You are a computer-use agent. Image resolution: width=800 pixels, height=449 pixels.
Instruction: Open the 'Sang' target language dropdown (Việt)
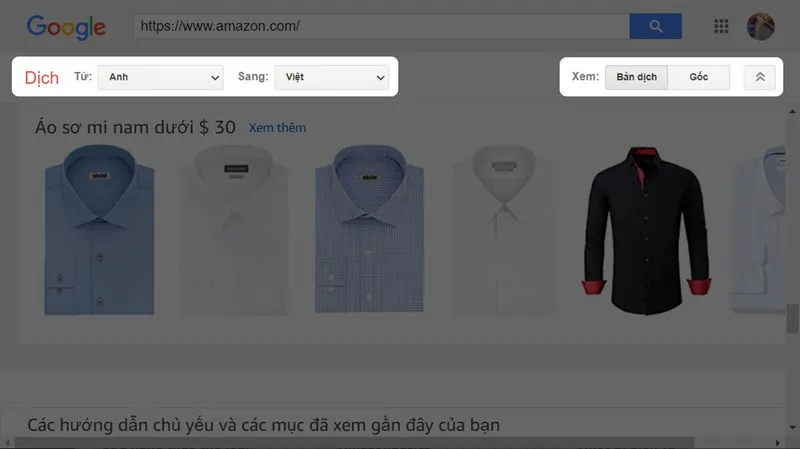coord(332,77)
